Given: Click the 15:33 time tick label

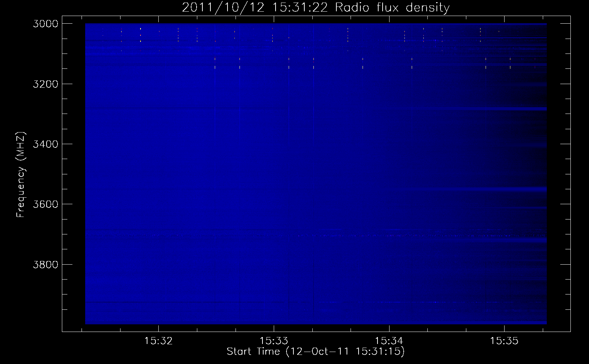Looking at the screenshot, I should [274, 341].
